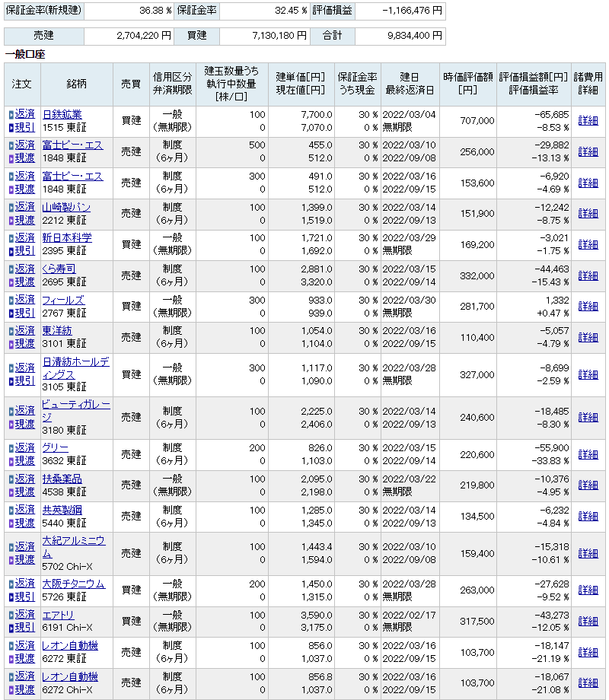
Task: Click 現引 link for 日清紡ホールディングス
Action: pos(25,380)
